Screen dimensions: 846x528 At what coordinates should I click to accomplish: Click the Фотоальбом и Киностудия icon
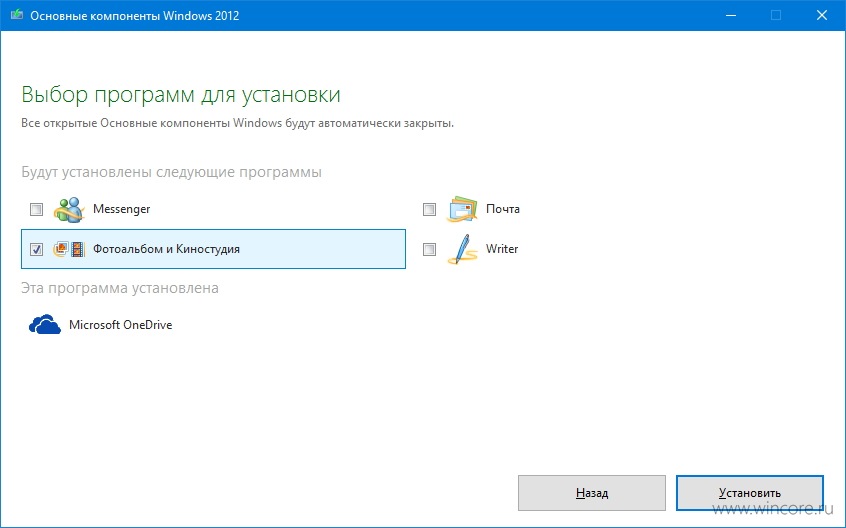tap(69, 249)
